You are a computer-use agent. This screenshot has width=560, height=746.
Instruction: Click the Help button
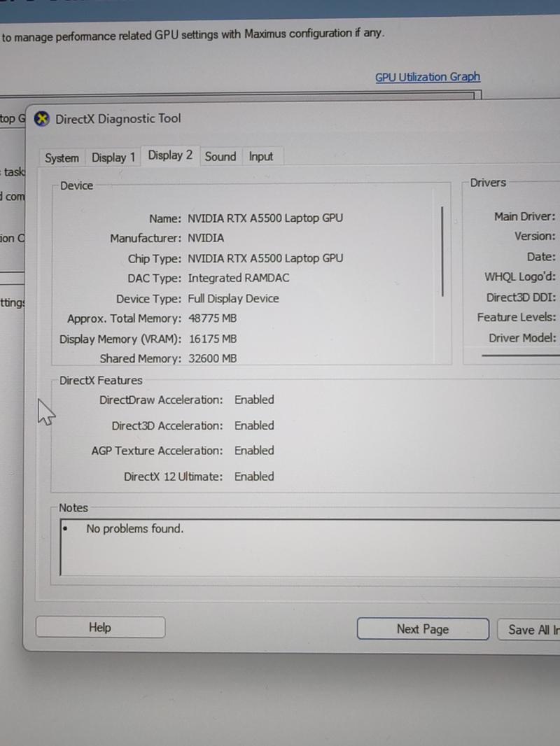tap(100, 628)
